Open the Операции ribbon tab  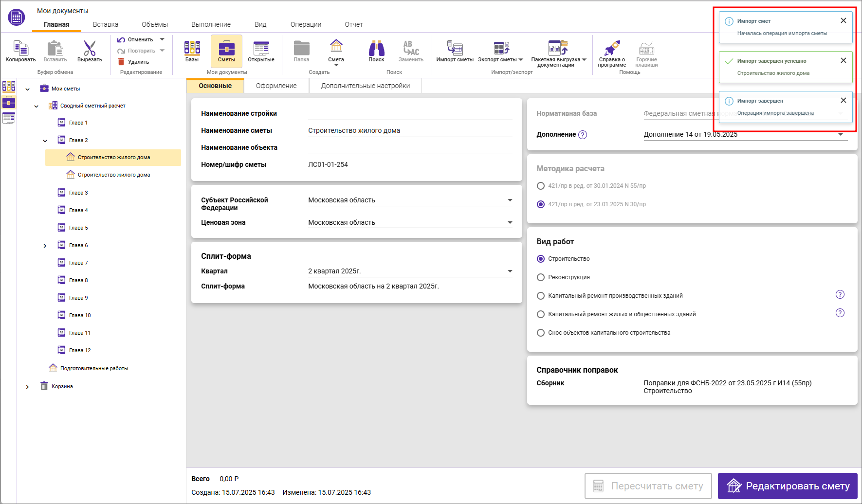click(x=306, y=24)
